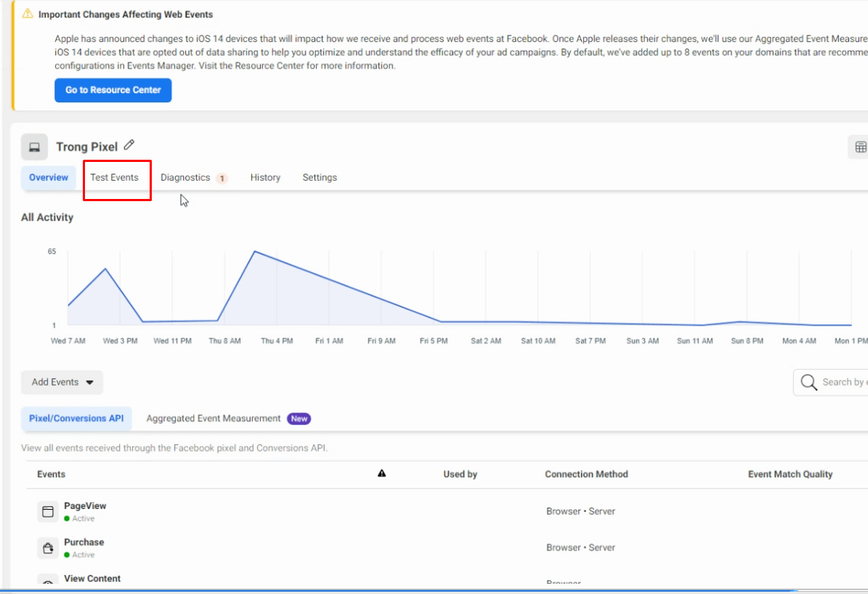Image resolution: width=868 pixels, height=594 pixels.
Task: Click the Connection Method column header
Action: point(586,474)
